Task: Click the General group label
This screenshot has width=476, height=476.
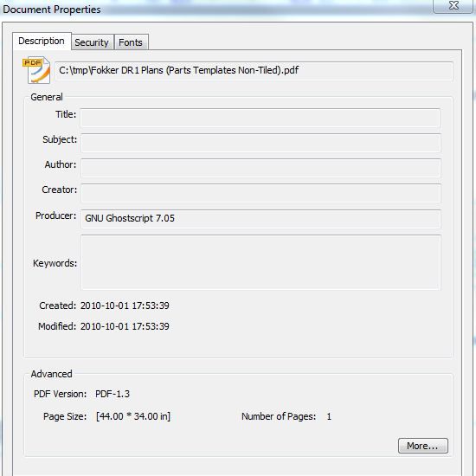Action: click(x=47, y=97)
